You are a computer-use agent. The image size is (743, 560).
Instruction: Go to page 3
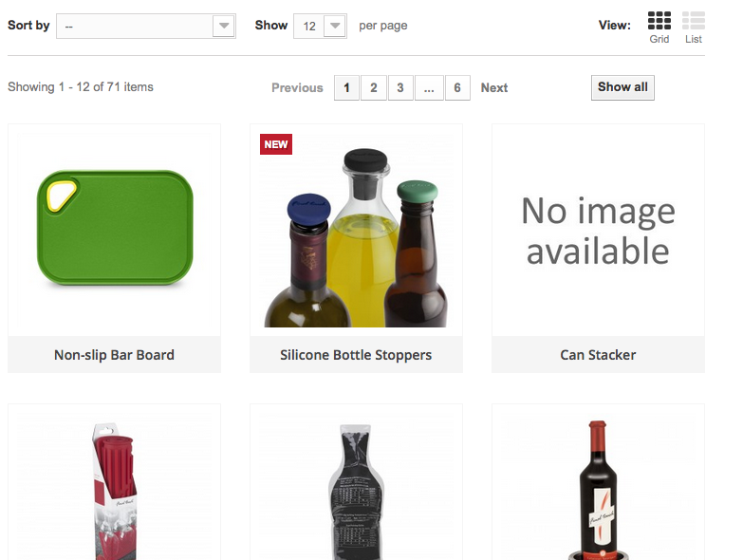pyautogui.click(x=400, y=87)
